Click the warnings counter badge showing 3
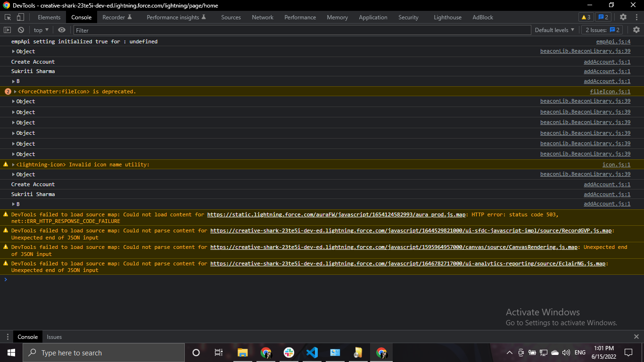644x362 pixels. (586, 17)
